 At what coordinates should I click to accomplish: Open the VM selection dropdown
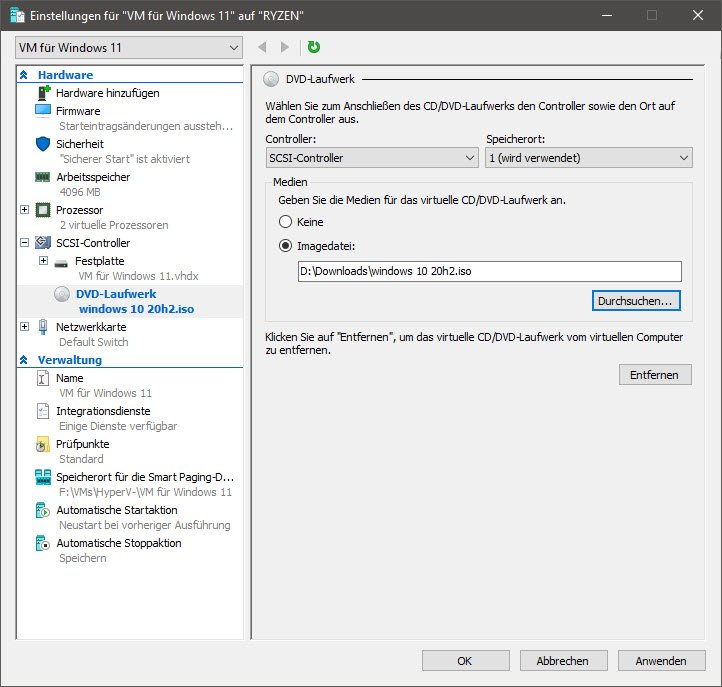129,47
